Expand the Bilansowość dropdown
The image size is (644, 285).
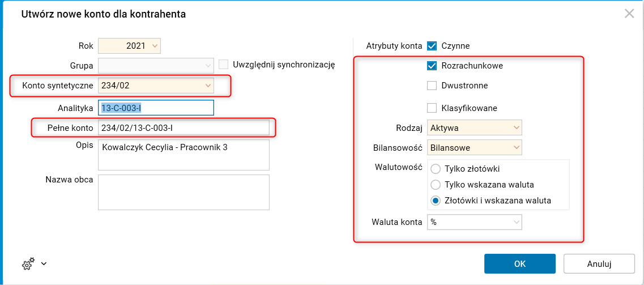click(515, 148)
